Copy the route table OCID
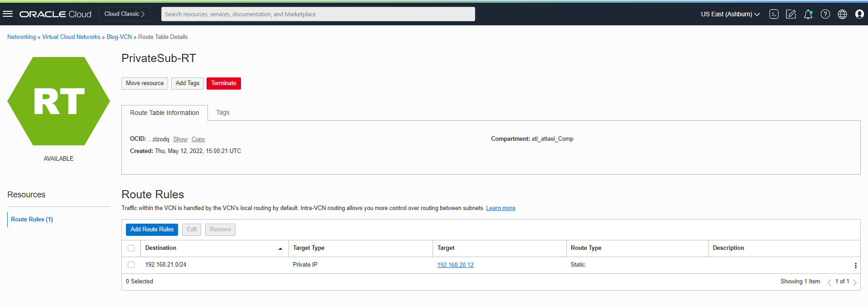Screen dimensions: 868x306 point(198,139)
